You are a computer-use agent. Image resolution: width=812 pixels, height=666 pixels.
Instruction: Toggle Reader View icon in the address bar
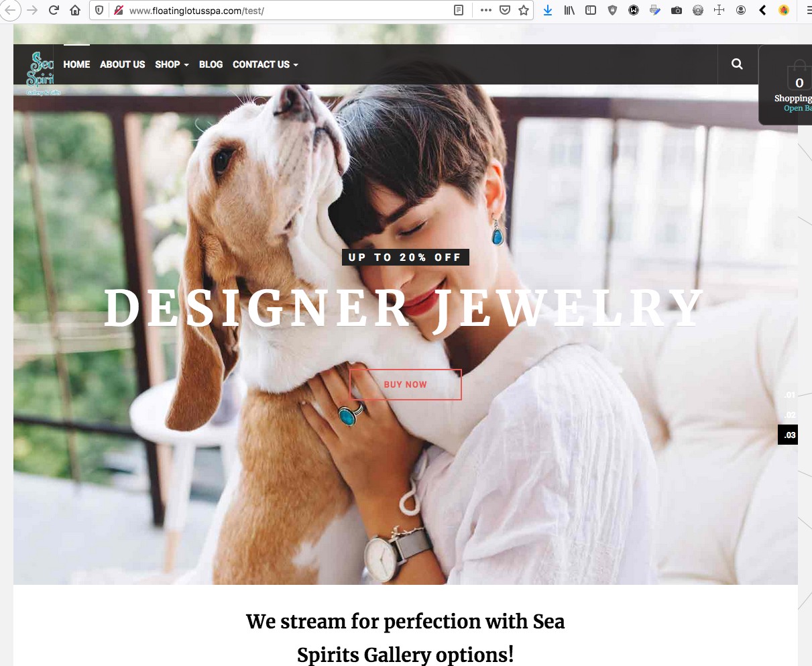[x=459, y=10]
